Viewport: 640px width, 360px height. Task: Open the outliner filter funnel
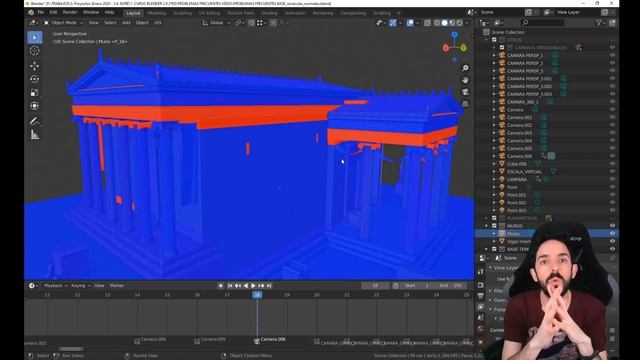(x=599, y=23)
